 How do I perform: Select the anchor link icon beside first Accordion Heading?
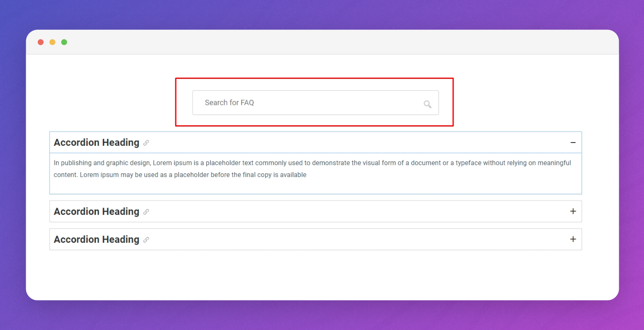click(x=146, y=143)
